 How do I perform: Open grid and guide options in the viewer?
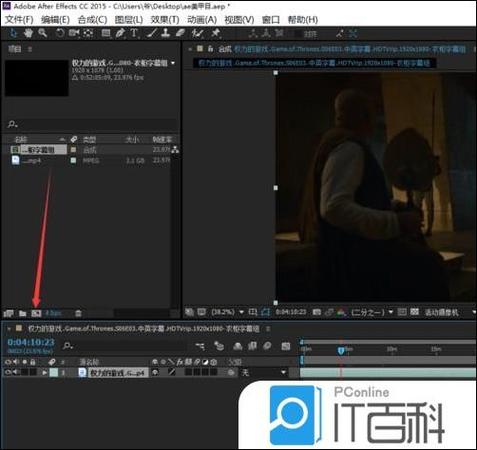pyautogui.click(x=253, y=312)
